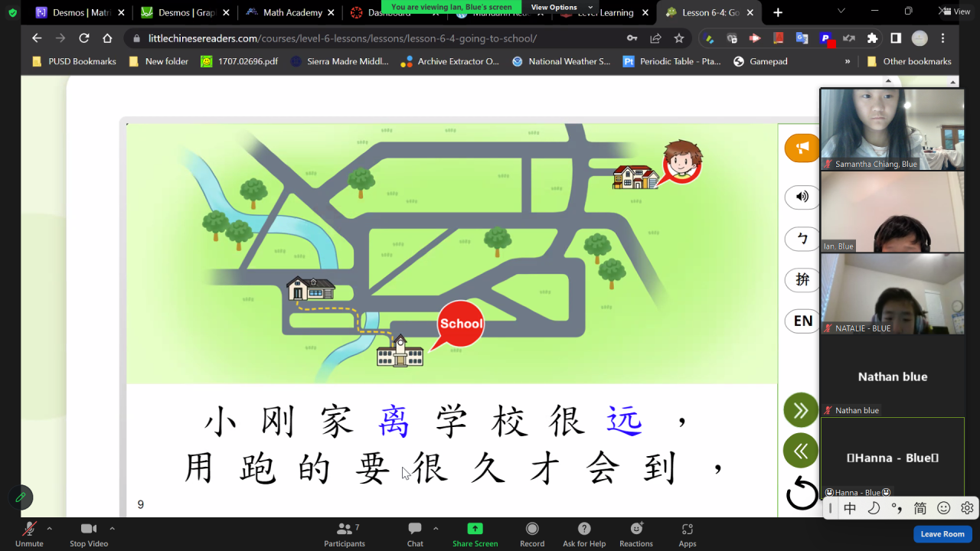The image size is (980, 551).
Task: Open National Weather Service bookmark
Action: (x=561, y=61)
